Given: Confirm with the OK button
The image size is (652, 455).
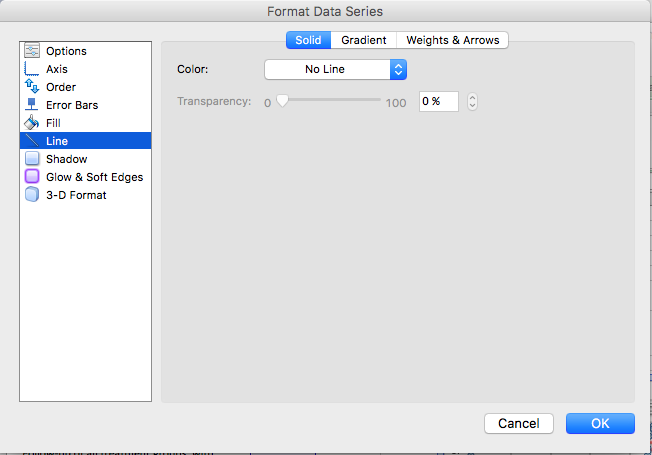Looking at the screenshot, I should point(600,423).
